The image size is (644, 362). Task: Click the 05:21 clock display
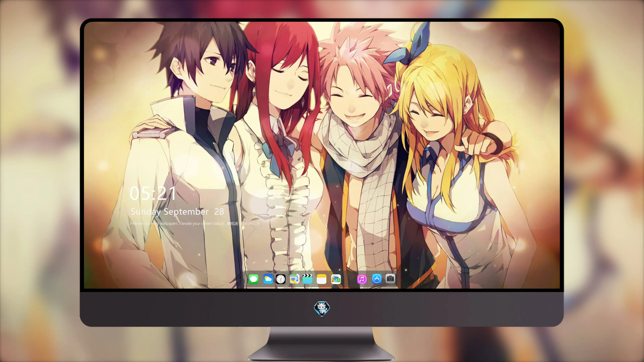click(x=153, y=193)
